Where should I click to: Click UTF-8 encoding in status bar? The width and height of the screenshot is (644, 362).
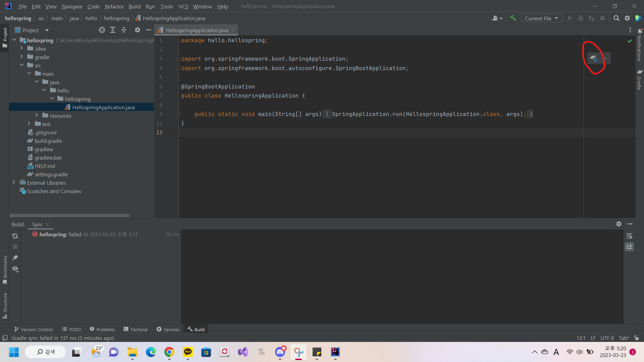point(607,338)
